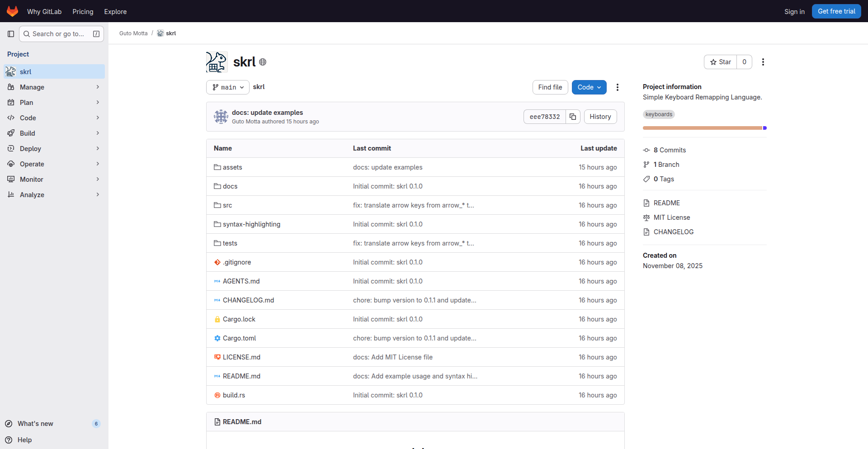Star the skrl project
Screen dimensions: 868x449
[x=721, y=62]
